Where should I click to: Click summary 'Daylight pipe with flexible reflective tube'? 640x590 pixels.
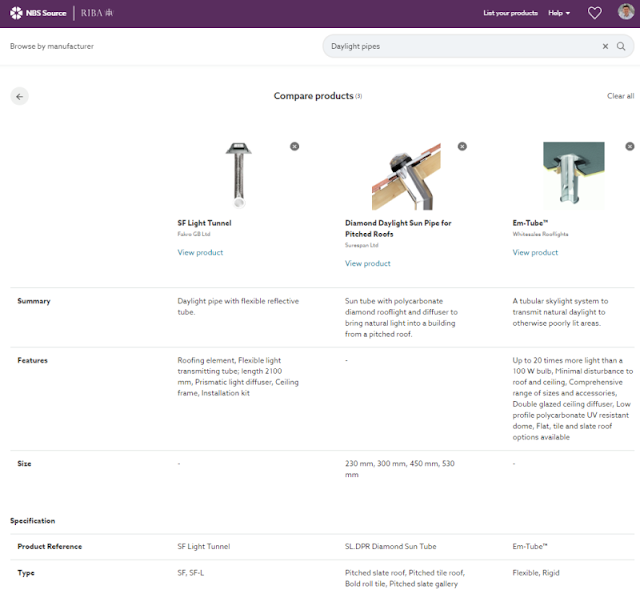click(238, 306)
